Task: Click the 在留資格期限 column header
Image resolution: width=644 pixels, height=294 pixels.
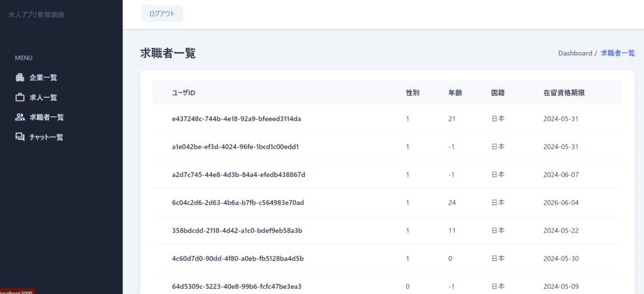Action: (564, 93)
